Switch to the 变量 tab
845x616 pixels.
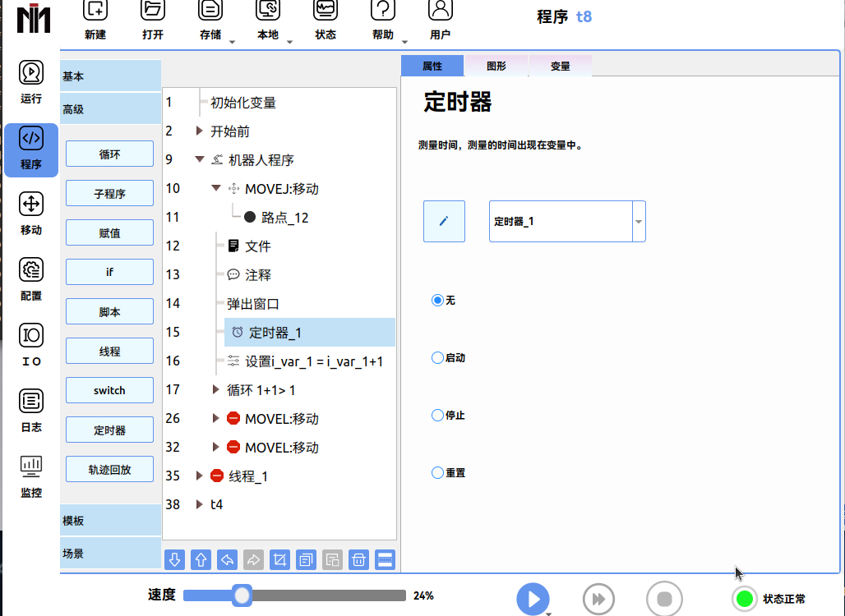(560, 67)
